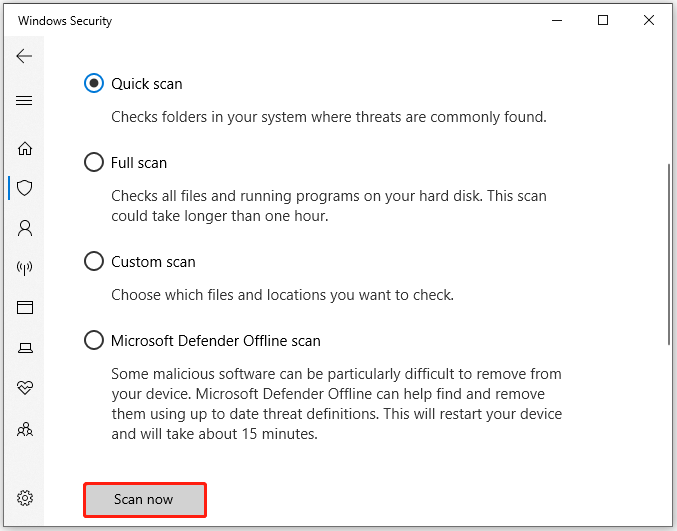The image size is (677, 531).
Task: Open the Home section icon
Action: [x=25, y=149]
